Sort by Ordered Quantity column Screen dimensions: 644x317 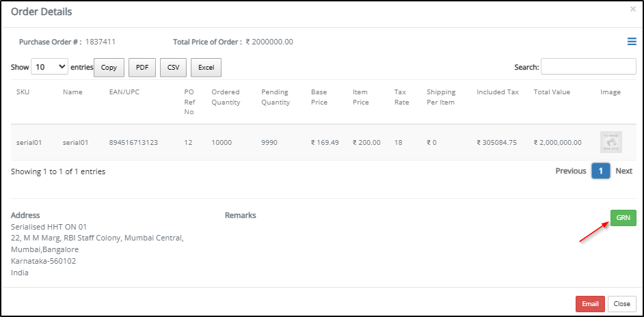pos(225,97)
